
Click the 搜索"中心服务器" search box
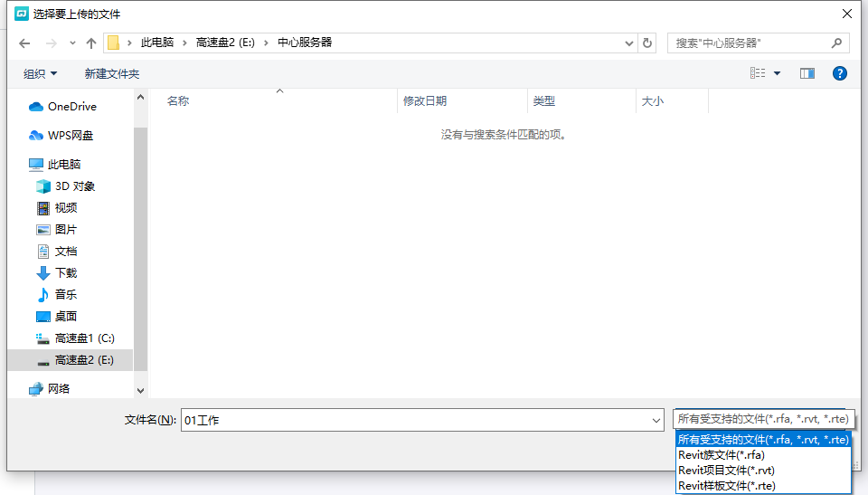749,43
